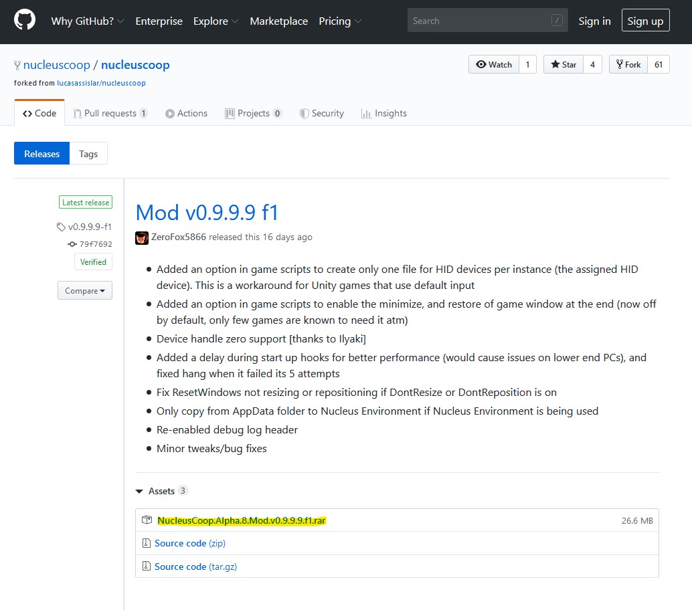The height and width of the screenshot is (616, 692).
Task: Switch to the Pull requests tab
Action: 110,113
